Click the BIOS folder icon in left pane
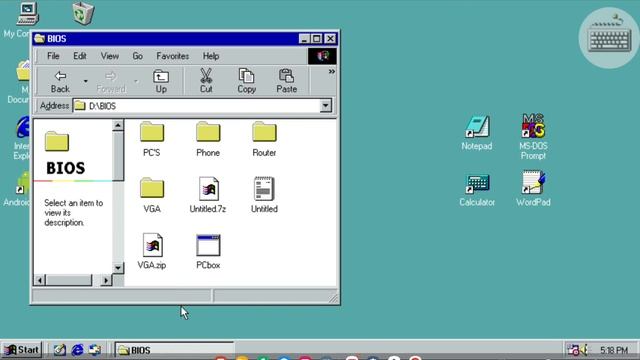 pyautogui.click(x=57, y=141)
